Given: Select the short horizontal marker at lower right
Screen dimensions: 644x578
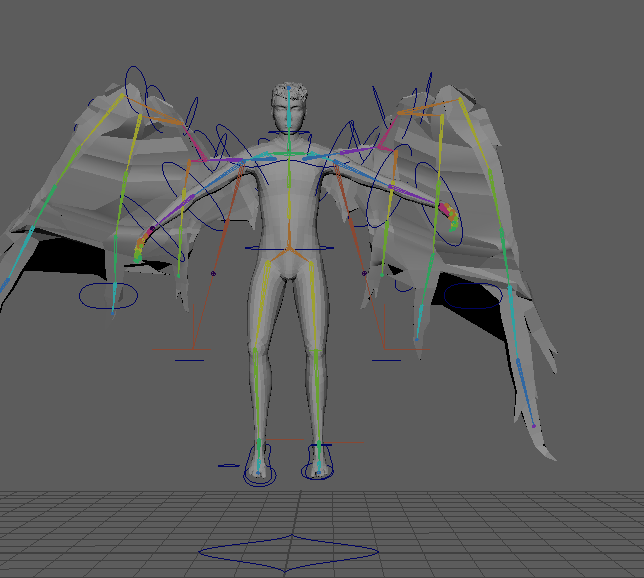Looking at the screenshot, I should (386, 359).
